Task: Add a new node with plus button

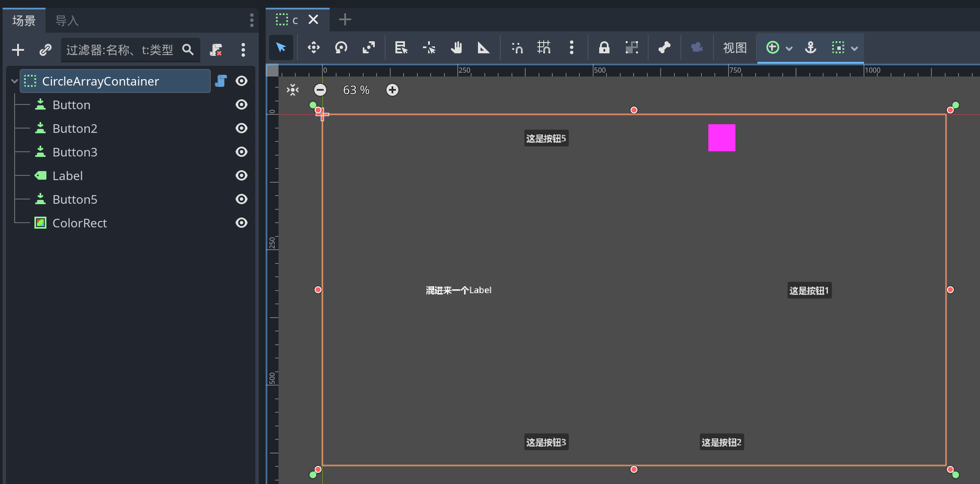Action: coord(18,50)
